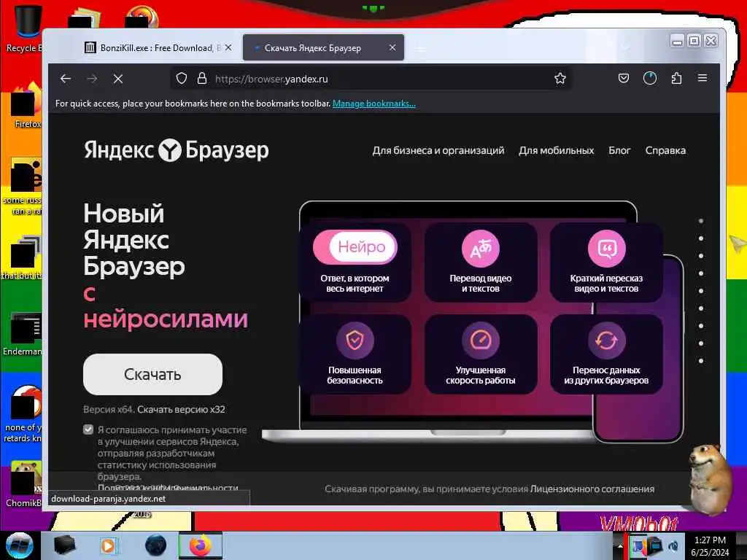Click the address bar URL field
This screenshot has width=747, height=560.
coord(371,79)
